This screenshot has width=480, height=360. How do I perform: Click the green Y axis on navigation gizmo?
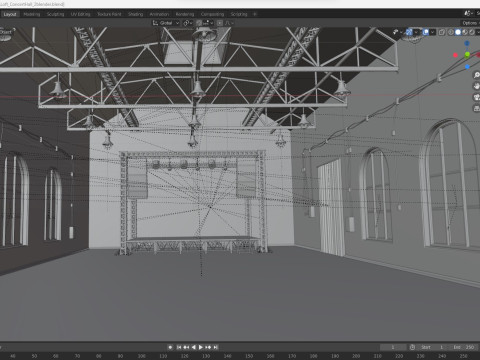(467, 54)
